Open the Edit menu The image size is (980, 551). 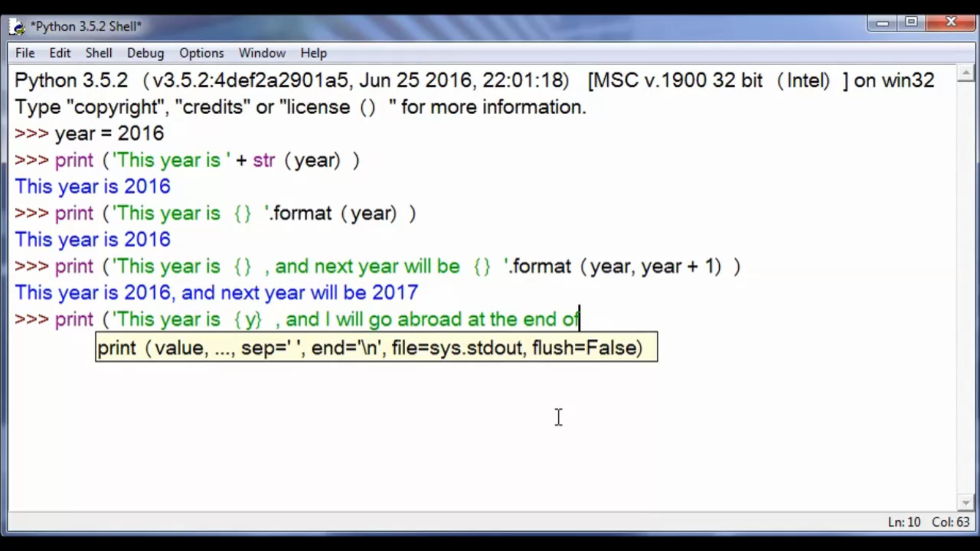pyautogui.click(x=60, y=53)
